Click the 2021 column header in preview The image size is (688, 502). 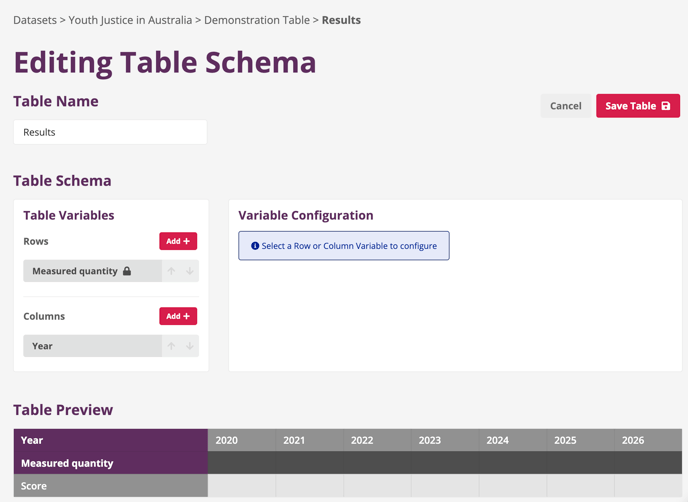[309, 440]
